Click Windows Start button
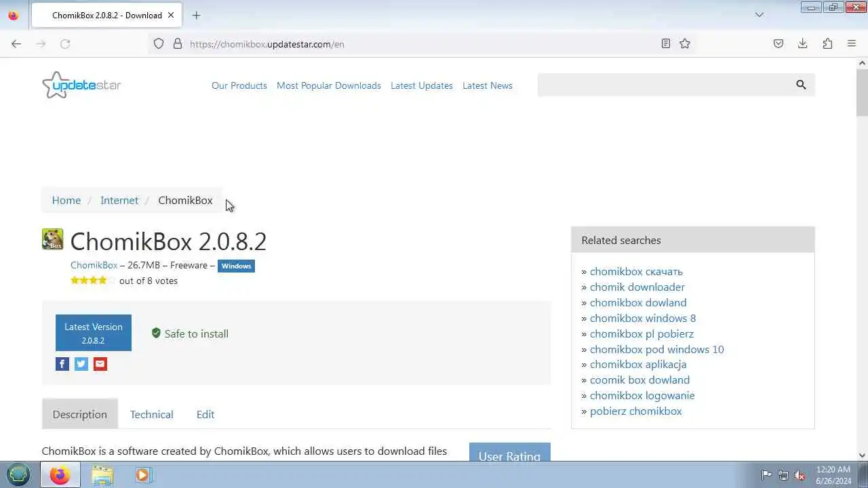 pyautogui.click(x=18, y=475)
